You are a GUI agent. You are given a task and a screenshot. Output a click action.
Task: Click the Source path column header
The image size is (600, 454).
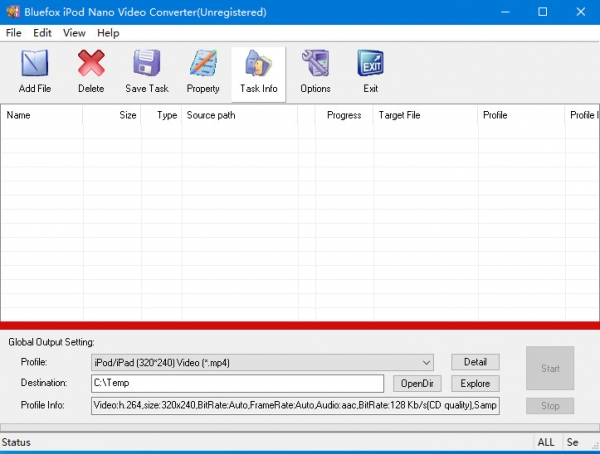(240, 115)
